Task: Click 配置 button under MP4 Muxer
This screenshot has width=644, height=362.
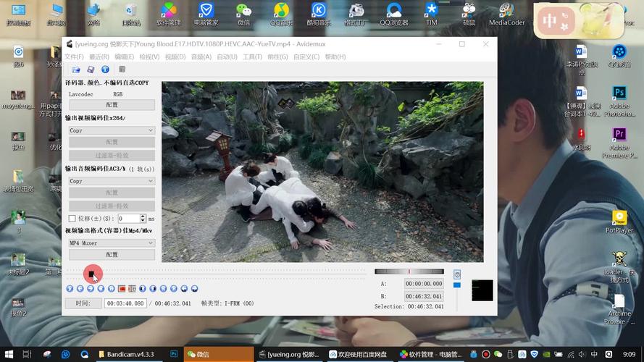Action: click(112, 254)
